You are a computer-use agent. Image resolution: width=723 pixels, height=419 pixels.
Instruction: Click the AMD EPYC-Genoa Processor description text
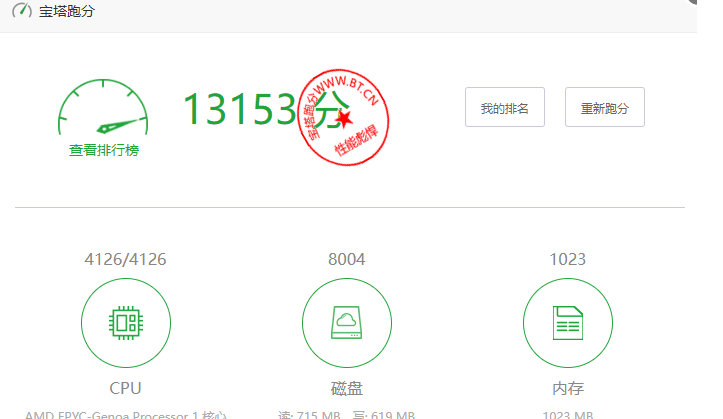point(125,414)
